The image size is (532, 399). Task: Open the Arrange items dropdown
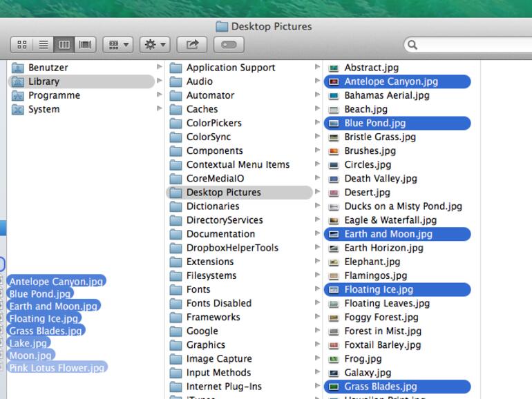[118, 45]
